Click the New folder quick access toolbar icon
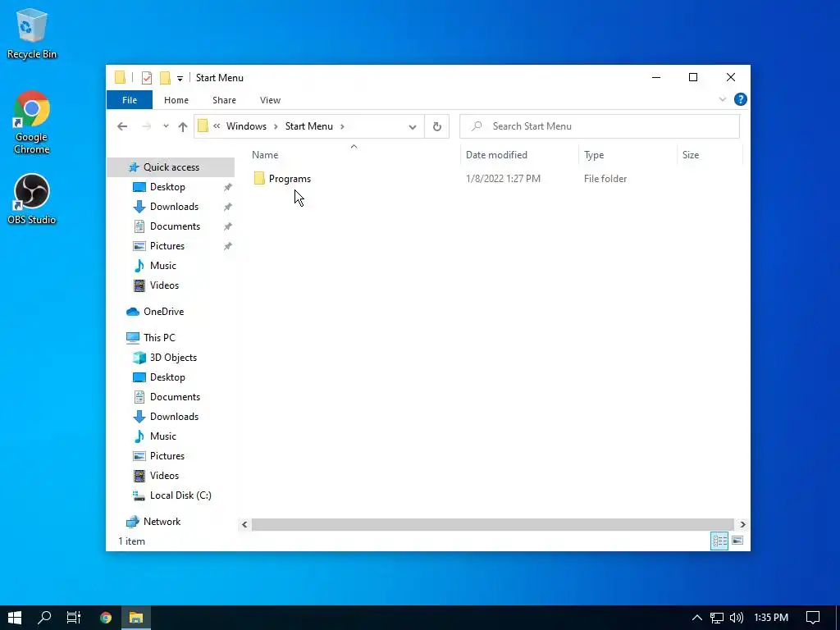The image size is (840, 630). click(166, 78)
